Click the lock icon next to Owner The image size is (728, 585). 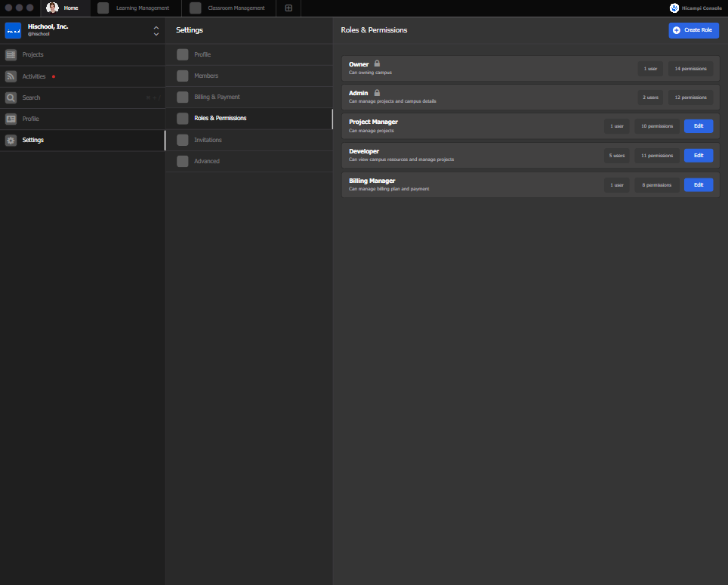click(377, 63)
